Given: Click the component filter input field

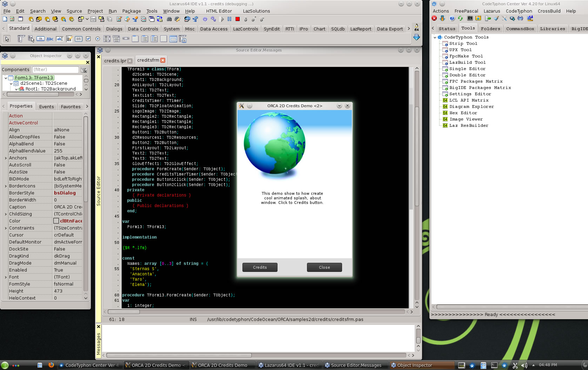Looking at the screenshot, I should click(x=56, y=69).
